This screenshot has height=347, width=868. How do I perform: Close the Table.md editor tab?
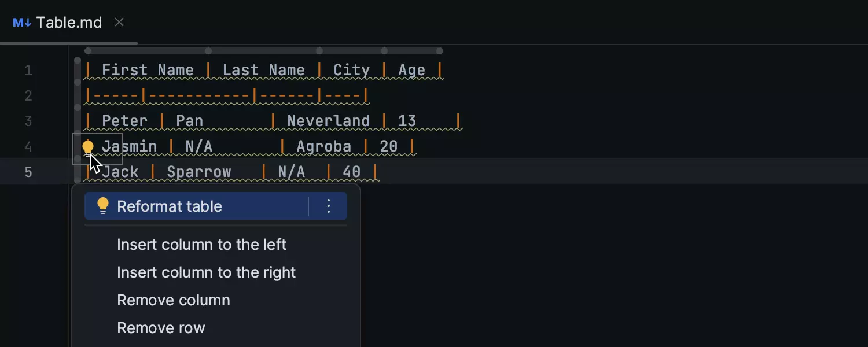click(x=119, y=22)
